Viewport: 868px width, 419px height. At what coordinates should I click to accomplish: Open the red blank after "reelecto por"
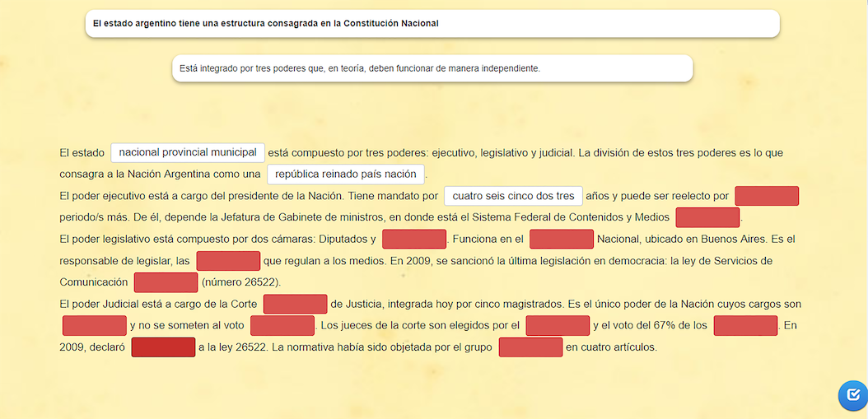tap(766, 197)
